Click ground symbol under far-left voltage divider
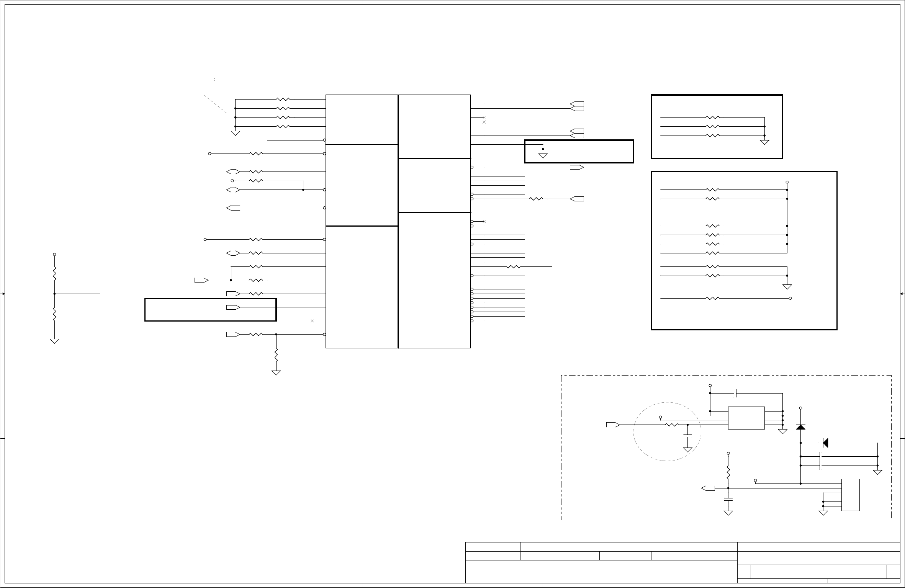The image size is (905, 588). coord(55,341)
